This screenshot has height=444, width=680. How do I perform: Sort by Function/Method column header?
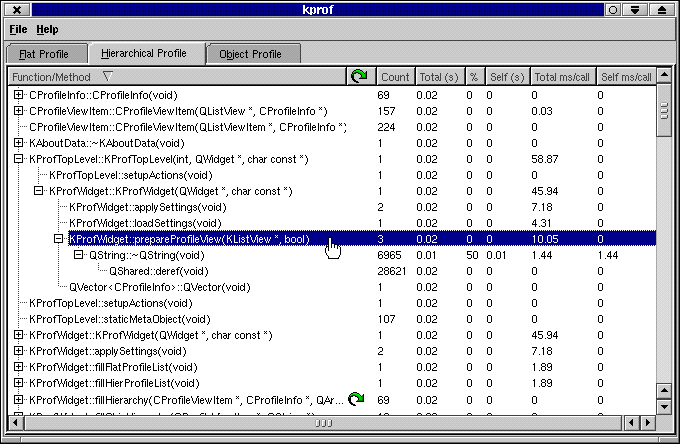pos(177,77)
